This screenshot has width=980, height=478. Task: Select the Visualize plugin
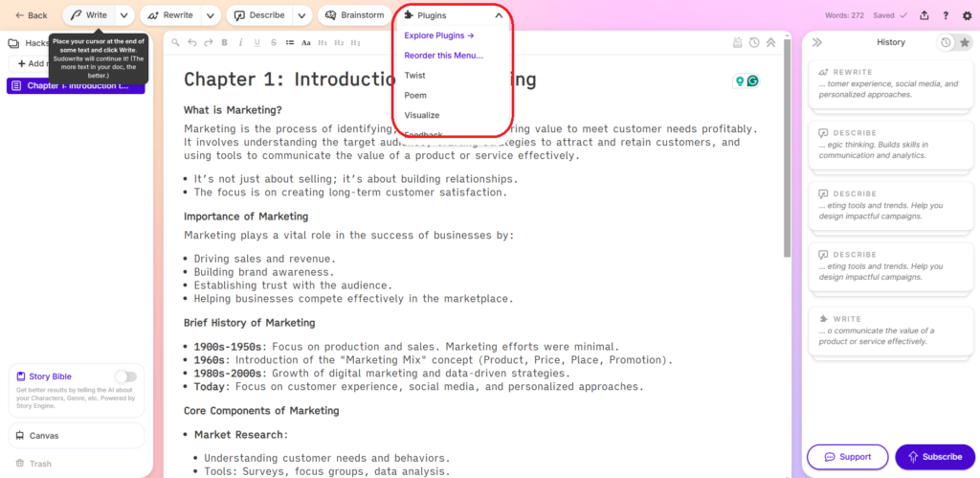click(x=422, y=115)
